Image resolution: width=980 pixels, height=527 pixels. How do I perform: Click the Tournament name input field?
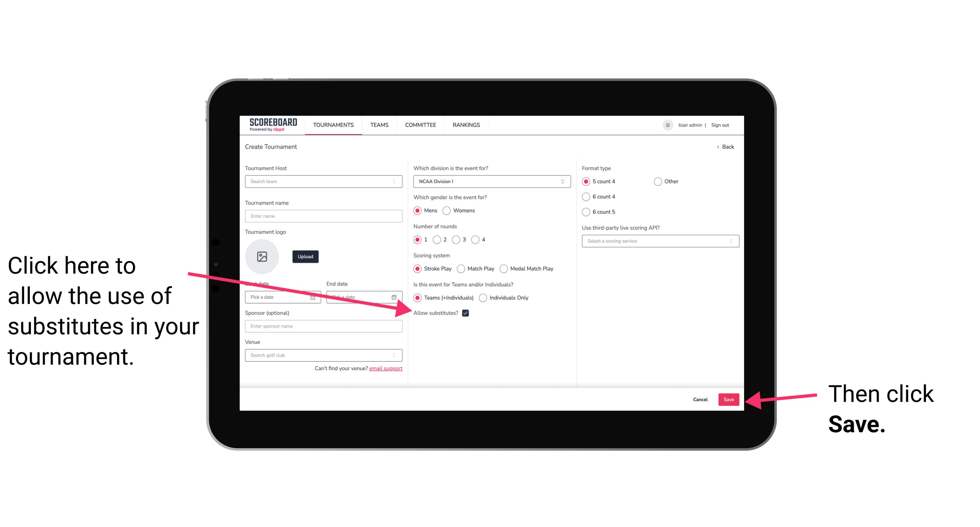pos(324,216)
